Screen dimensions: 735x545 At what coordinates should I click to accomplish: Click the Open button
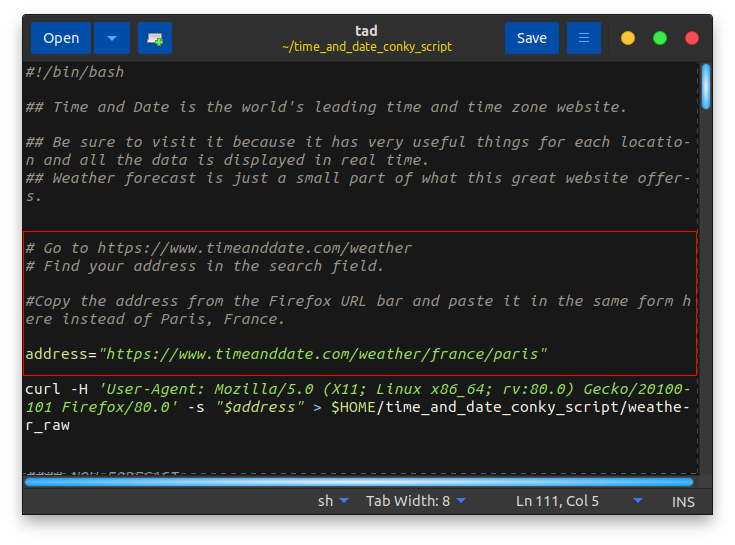(61, 38)
